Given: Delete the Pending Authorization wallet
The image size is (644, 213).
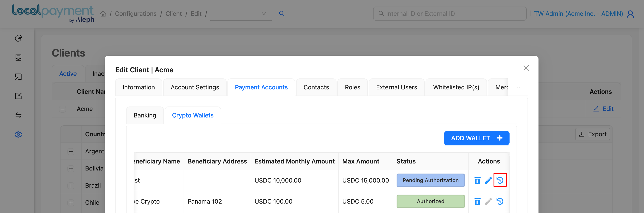Looking at the screenshot, I should pyautogui.click(x=477, y=180).
